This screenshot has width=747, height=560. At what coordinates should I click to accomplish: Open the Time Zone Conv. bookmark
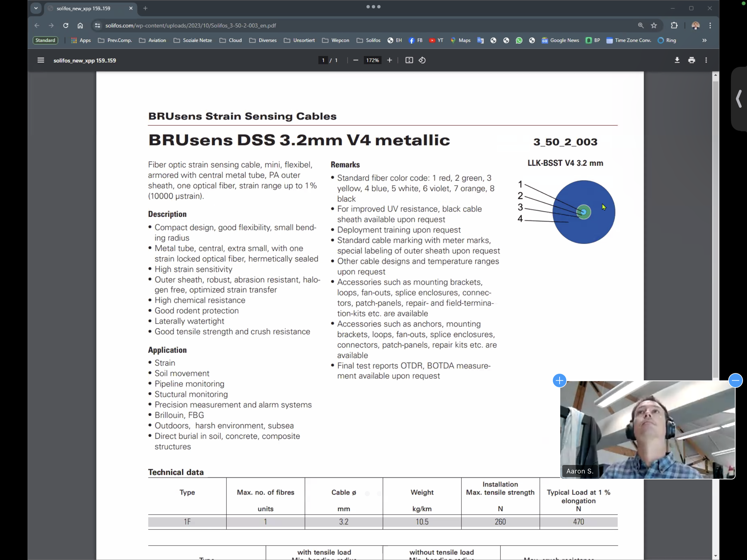tap(628, 41)
